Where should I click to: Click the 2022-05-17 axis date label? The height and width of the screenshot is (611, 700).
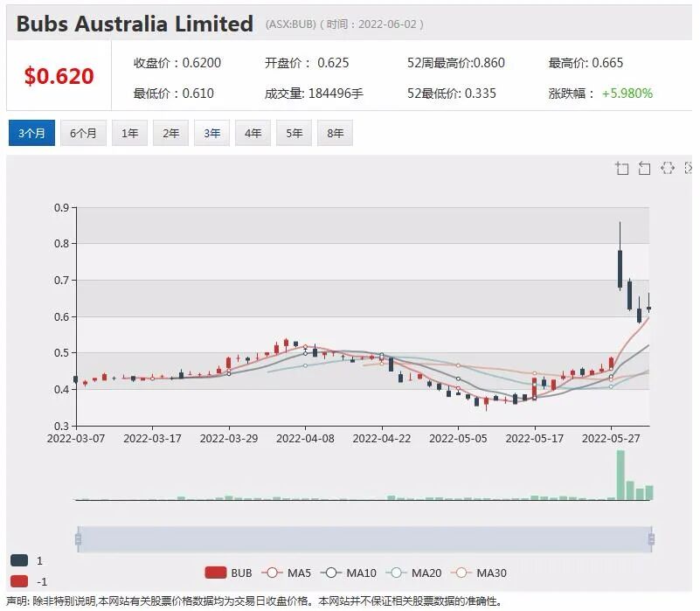[534, 439]
